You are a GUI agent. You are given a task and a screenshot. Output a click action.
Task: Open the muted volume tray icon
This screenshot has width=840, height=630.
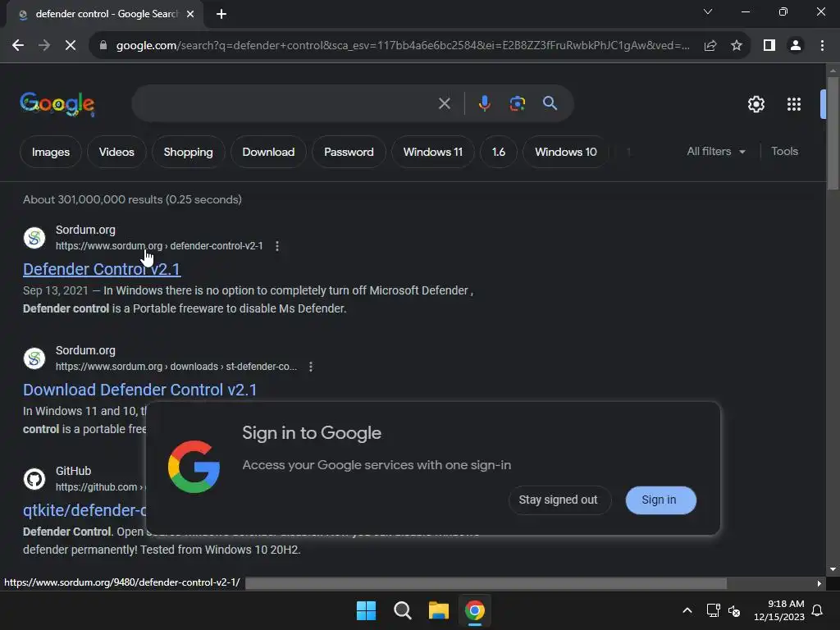coord(734,610)
